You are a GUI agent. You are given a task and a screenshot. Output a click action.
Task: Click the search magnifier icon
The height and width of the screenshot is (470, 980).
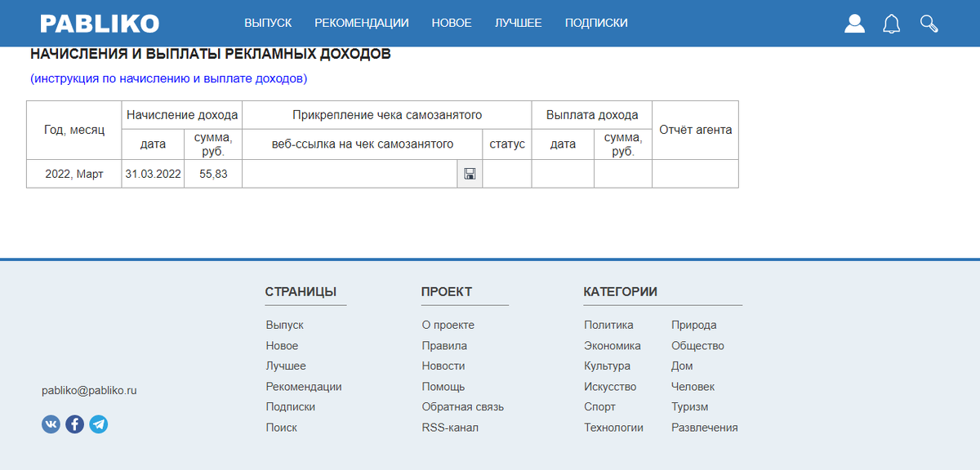pyautogui.click(x=929, y=24)
